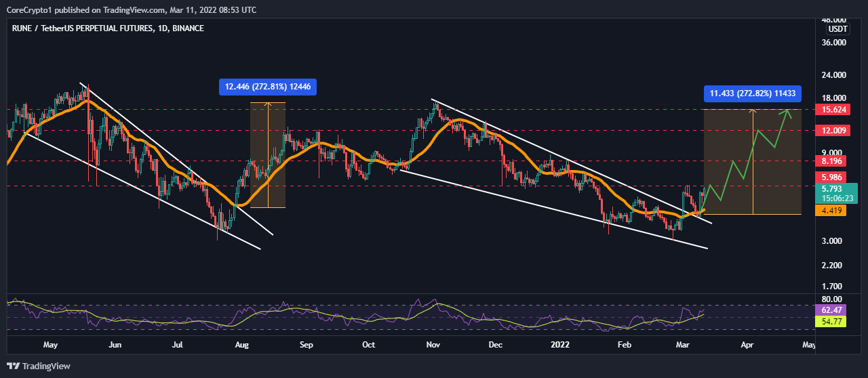The image size is (868, 378).
Task: Select the 12.009 red price label
Action: [832, 130]
